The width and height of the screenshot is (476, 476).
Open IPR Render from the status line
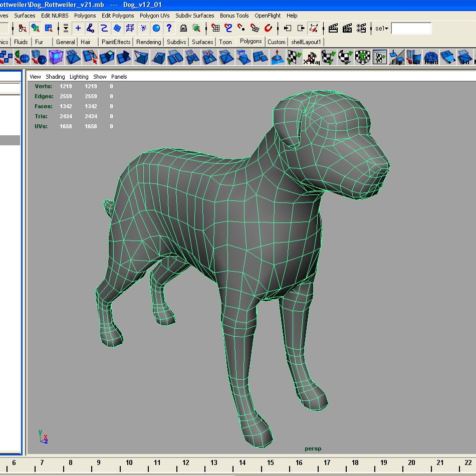click(x=347, y=29)
